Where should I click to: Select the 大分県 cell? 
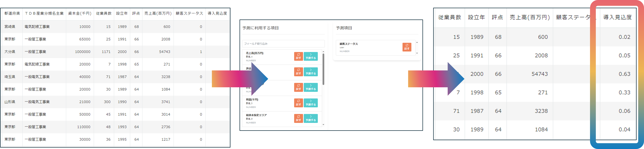click(x=10, y=52)
